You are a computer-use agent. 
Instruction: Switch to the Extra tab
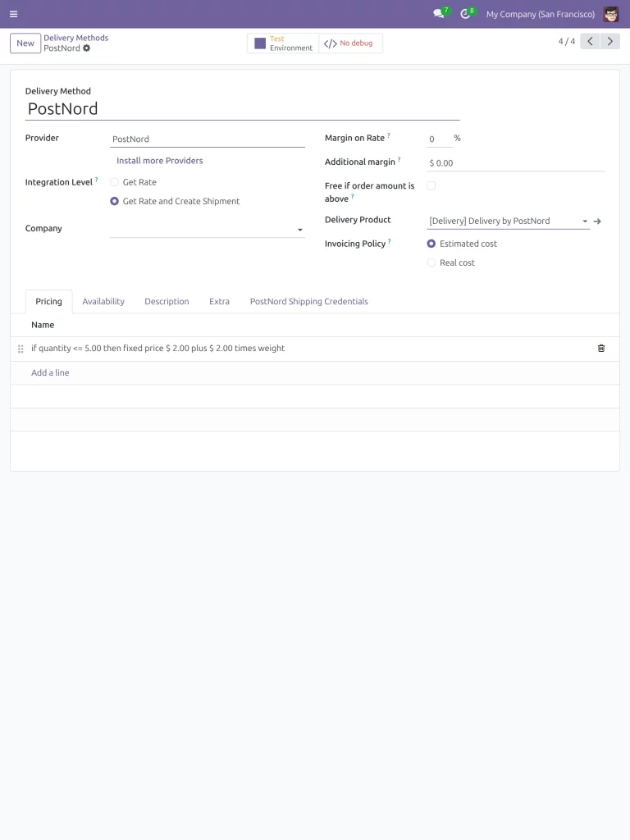click(x=219, y=302)
